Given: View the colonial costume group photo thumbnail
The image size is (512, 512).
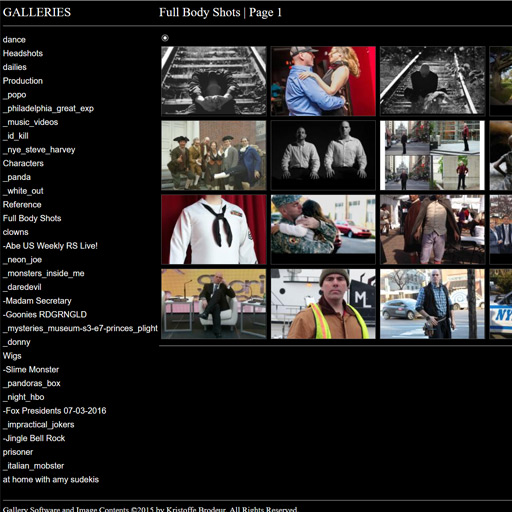Looking at the screenshot, I should tap(214, 155).
